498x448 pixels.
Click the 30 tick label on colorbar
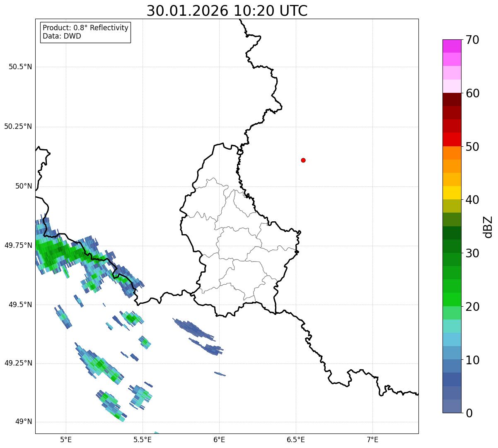[x=472, y=253]
